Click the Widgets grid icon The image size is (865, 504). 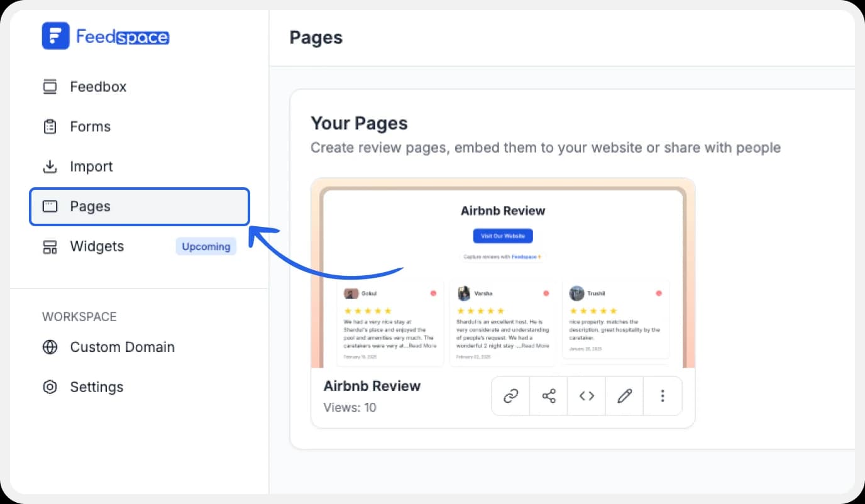(50, 247)
